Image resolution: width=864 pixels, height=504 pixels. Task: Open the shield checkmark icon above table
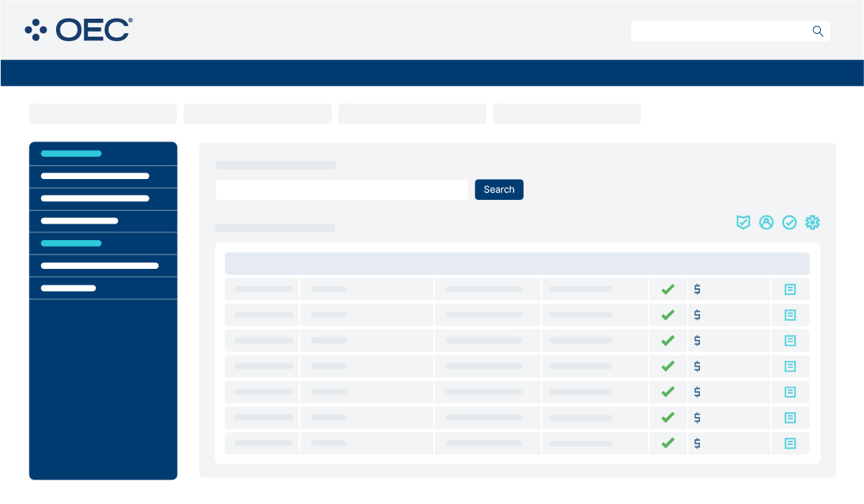tap(743, 223)
